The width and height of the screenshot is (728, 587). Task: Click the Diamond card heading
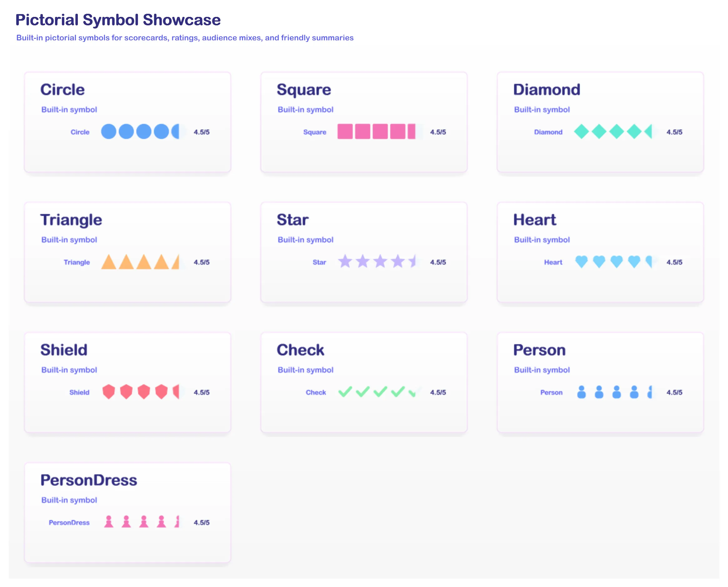(547, 89)
